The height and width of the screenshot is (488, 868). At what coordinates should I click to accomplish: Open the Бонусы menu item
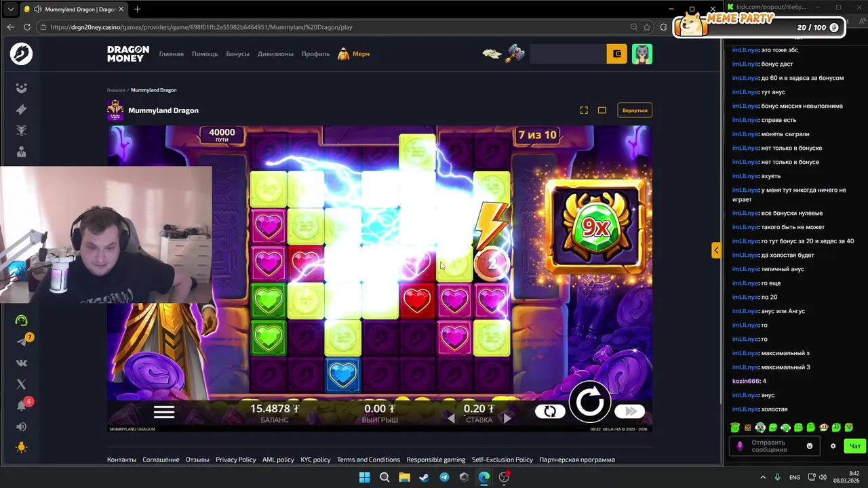click(238, 54)
